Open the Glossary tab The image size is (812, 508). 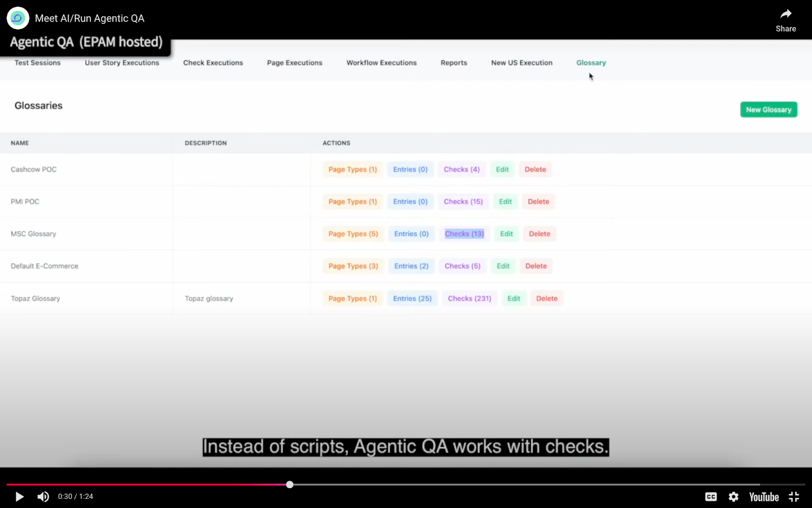[x=591, y=63]
